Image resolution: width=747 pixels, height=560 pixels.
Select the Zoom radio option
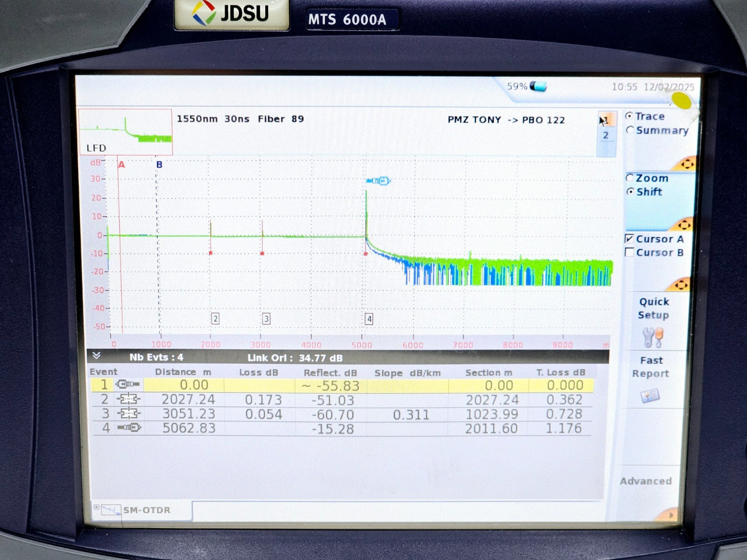(630, 178)
